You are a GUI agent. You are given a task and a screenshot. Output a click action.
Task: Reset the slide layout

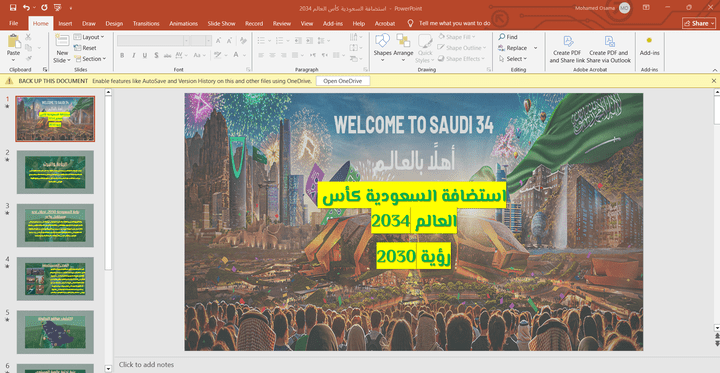[85, 48]
